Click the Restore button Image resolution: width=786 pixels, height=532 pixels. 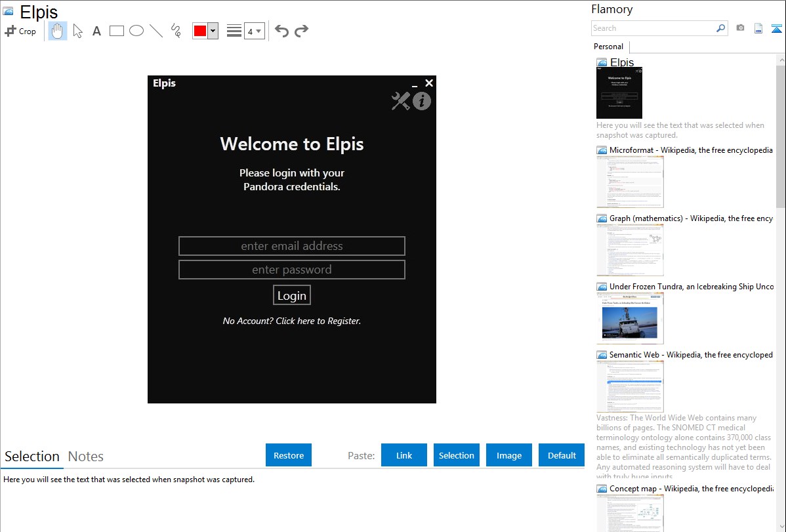tap(289, 455)
